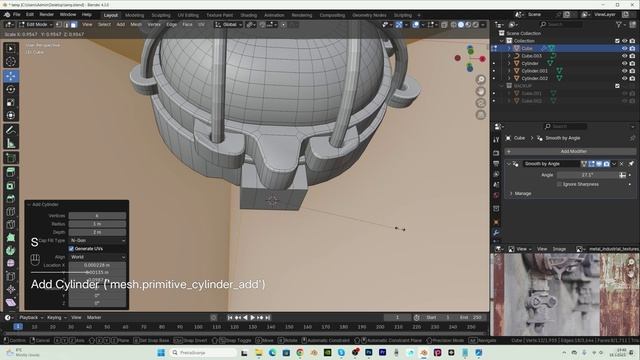This screenshot has width=640, height=360.
Task: Select the Bevel tool
Action: 11,199
